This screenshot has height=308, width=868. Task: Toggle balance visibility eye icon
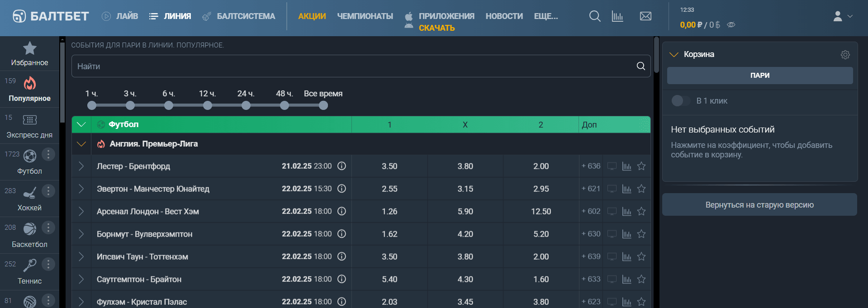point(731,25)
